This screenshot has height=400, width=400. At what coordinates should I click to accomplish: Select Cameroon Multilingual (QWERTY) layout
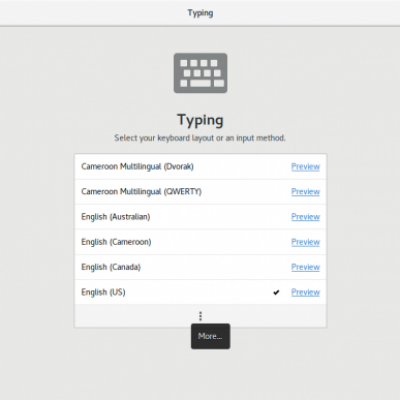[200, 192]
